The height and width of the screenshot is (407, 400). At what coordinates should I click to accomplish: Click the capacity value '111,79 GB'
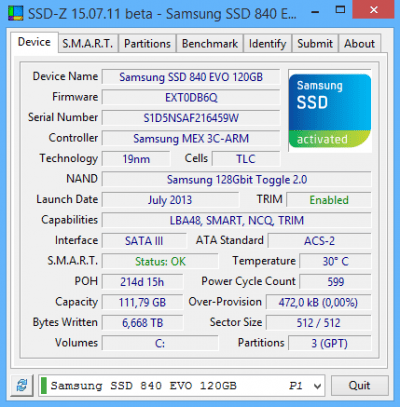point(142,302)
